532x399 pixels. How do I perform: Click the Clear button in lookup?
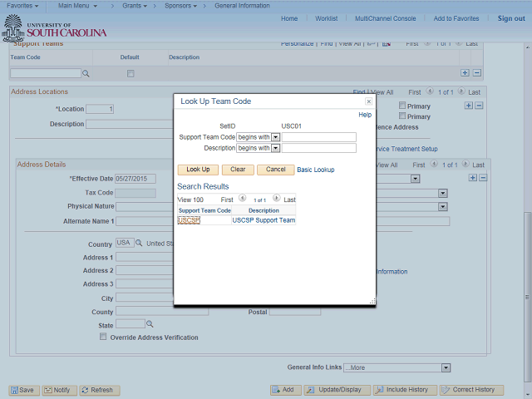238,170
